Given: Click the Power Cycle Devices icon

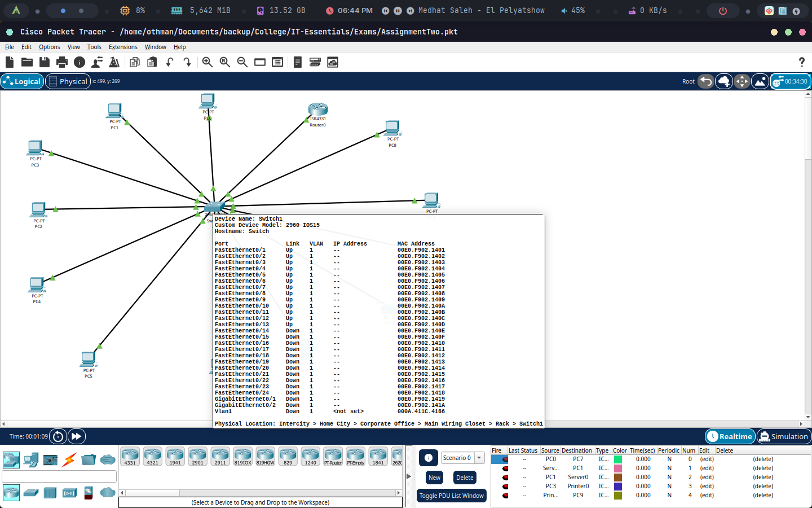Looking at the screenshot, I should (x=58, y=436).
